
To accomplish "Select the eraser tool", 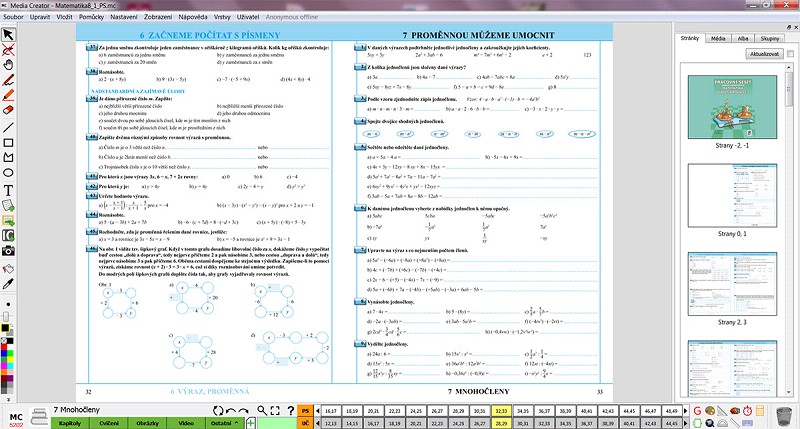I will [x=8, y=110].
